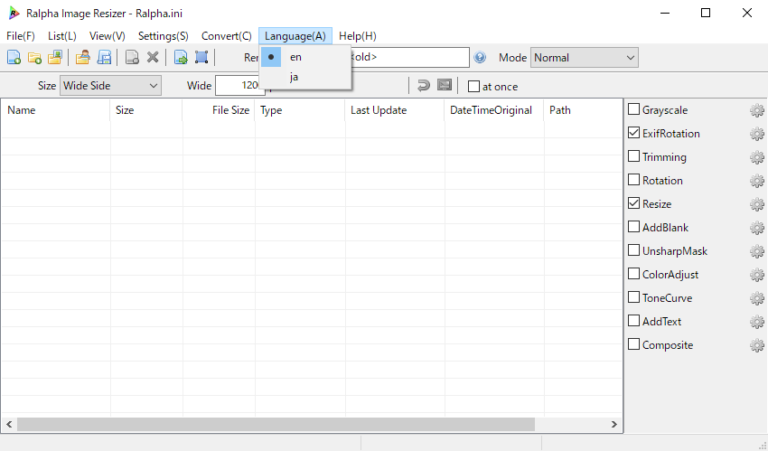768x451 pixels.
Task: Open the Mode dropdown showing Normal
Action: (x=584, y=58)
